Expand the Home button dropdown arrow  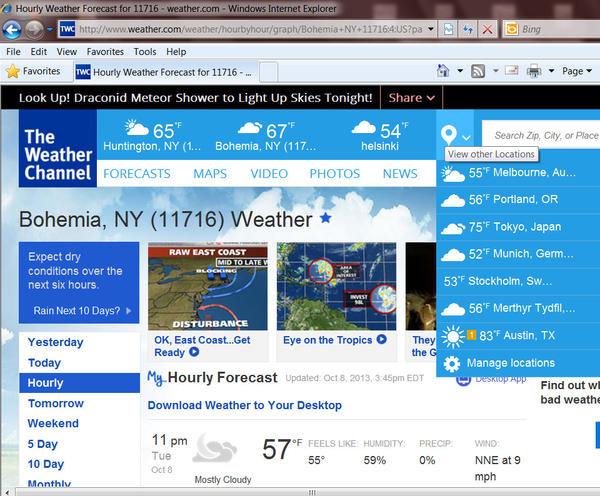[460, 71]
